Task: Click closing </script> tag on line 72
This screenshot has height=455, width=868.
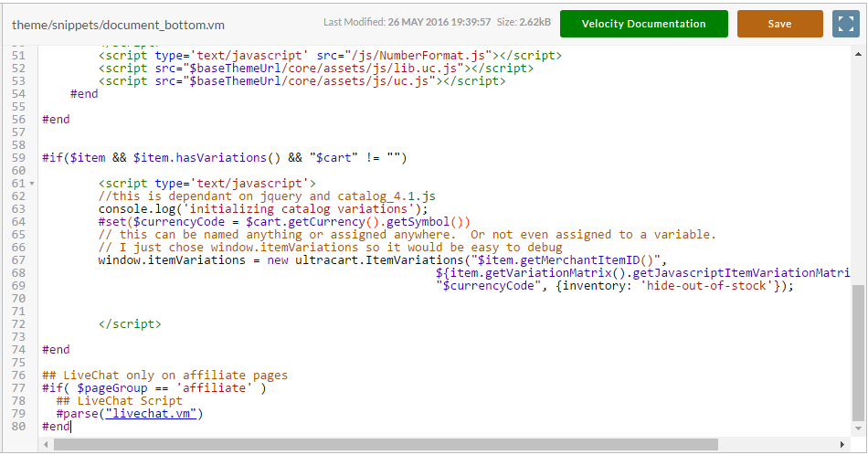Action: (x=130, y=323)
